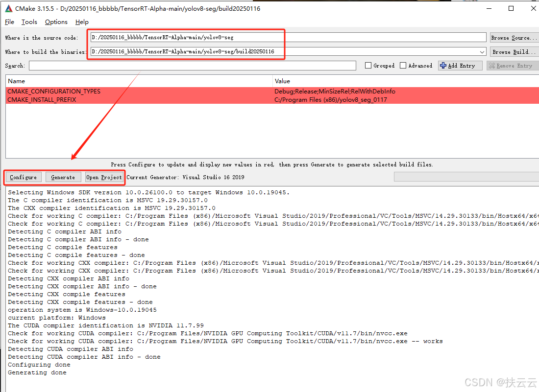
Task: Click the 'Configuring done' log line
Action: (39, 365)
